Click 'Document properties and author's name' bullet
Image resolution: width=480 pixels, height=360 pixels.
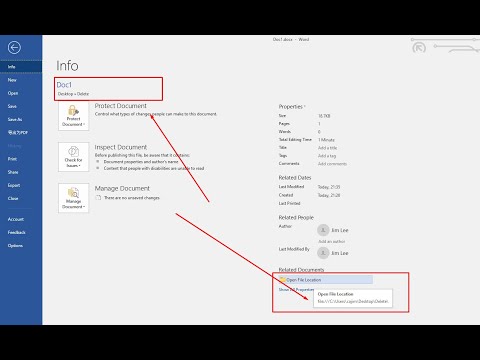point(141,162)
